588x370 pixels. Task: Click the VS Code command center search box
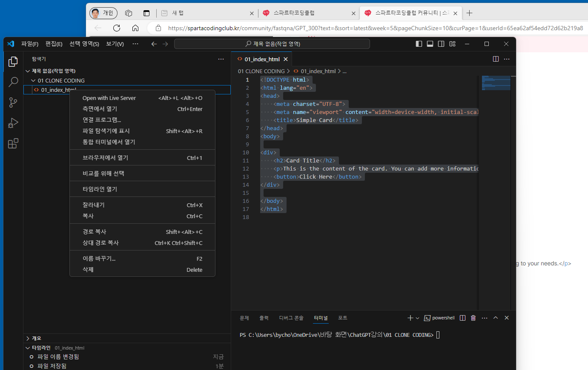[x=272, y=44]
